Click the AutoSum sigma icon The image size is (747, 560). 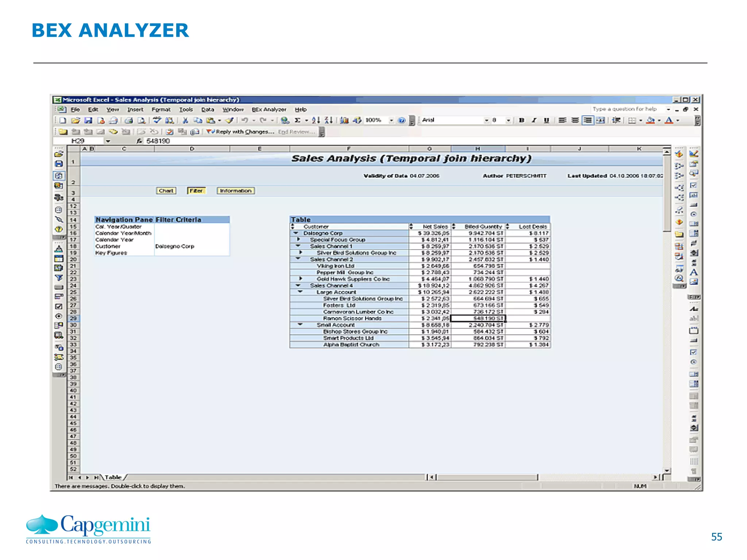pyautogui.click(x=298, y=120)
